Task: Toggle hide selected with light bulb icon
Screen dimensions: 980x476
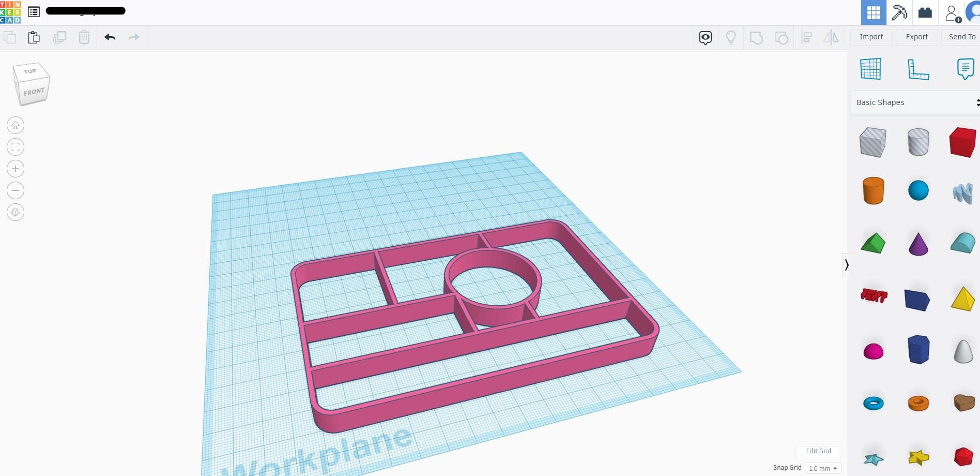Action: [x=731, y=37]
